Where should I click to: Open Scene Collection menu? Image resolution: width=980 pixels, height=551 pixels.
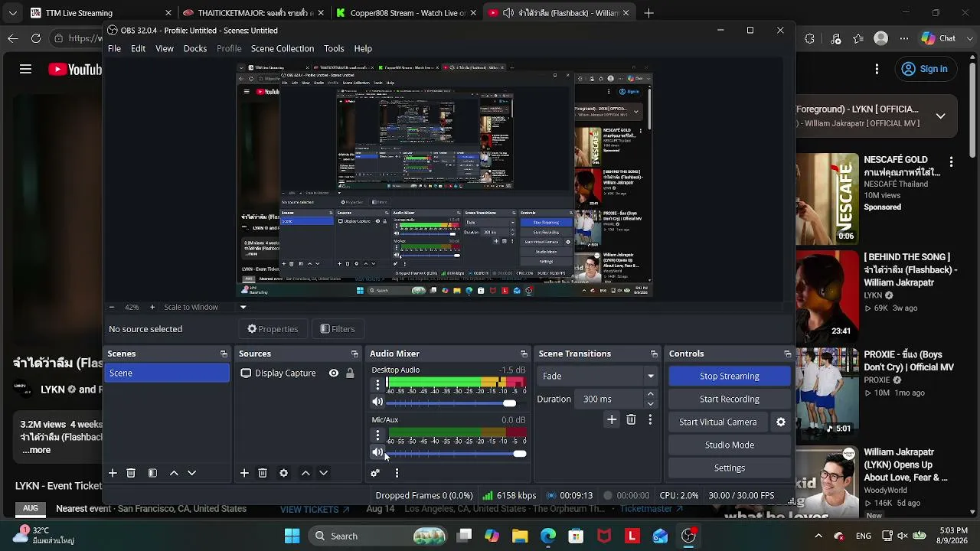[283, 48]
